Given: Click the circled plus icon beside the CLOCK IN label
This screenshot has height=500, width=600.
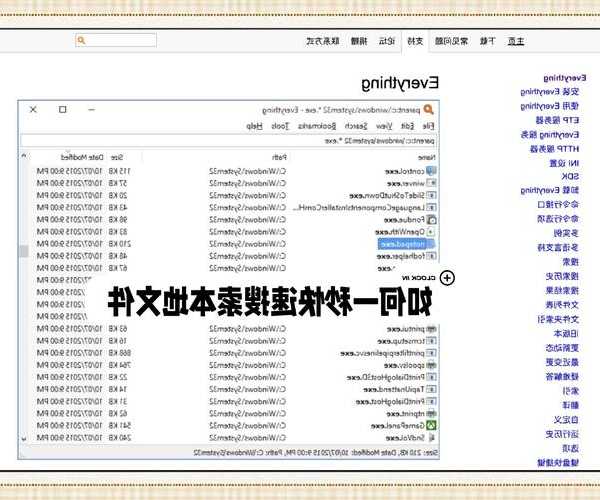Looking at the screenshot, I should click(x=447, y=278).
